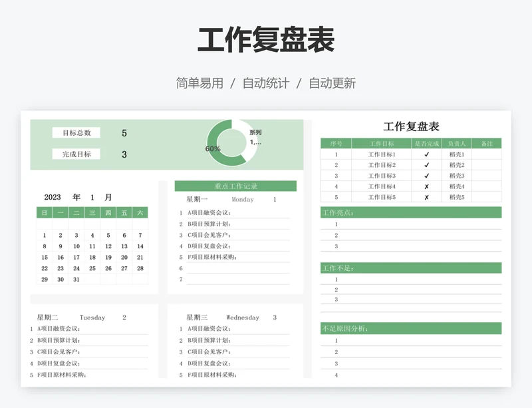Click the 工作不足 section header
Screen dimensions: 532x408
(x=411, y=268)
